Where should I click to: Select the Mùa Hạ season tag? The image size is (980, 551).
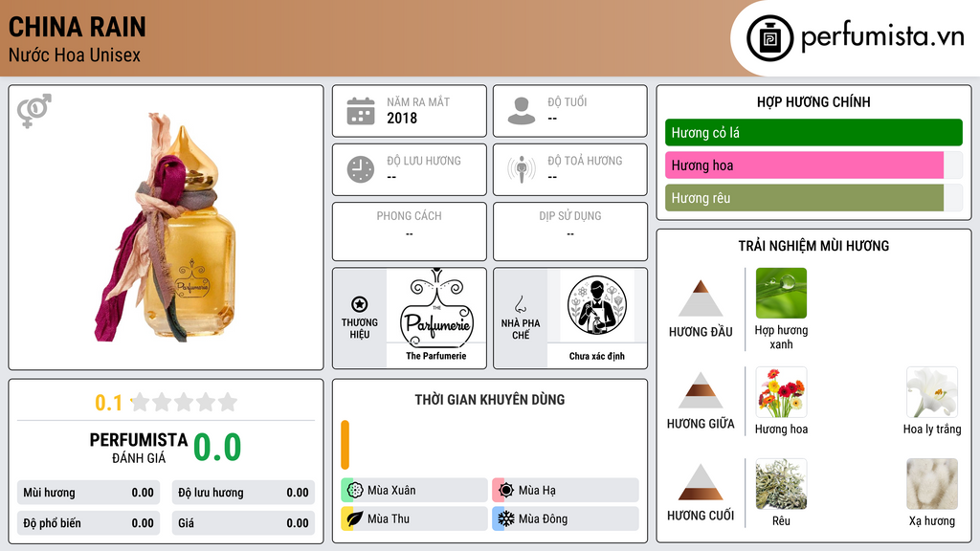coord(566,491)
